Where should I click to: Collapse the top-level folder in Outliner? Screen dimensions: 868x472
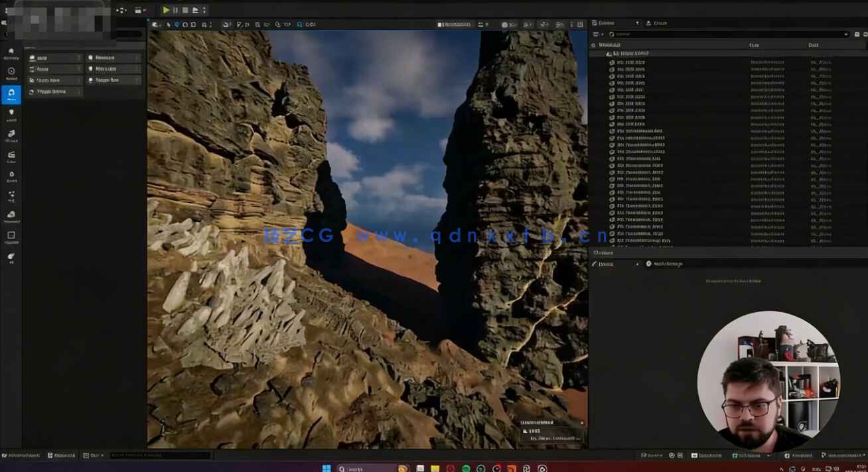coord(609,54)
